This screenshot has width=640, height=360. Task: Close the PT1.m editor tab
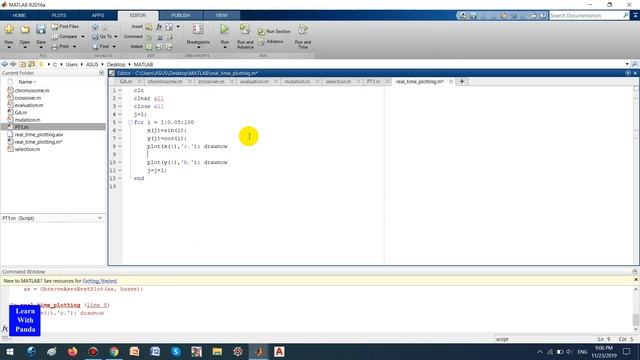point(387,82)
